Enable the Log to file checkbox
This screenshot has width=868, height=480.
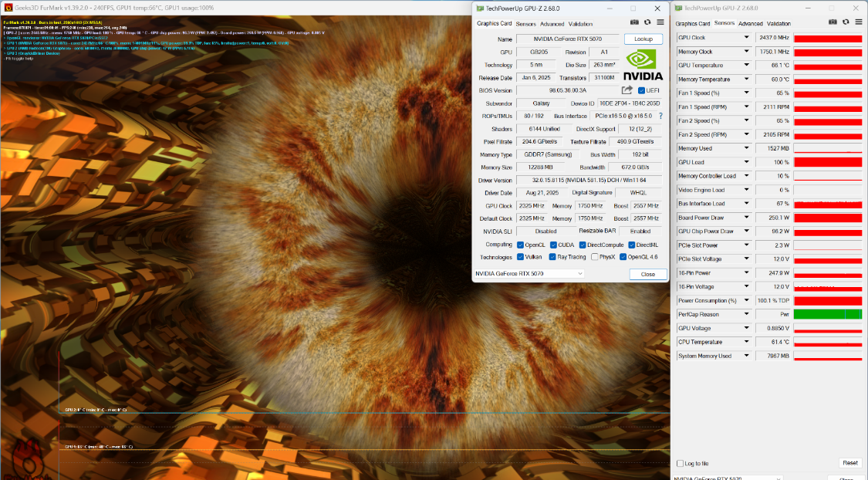coord(680,463)
